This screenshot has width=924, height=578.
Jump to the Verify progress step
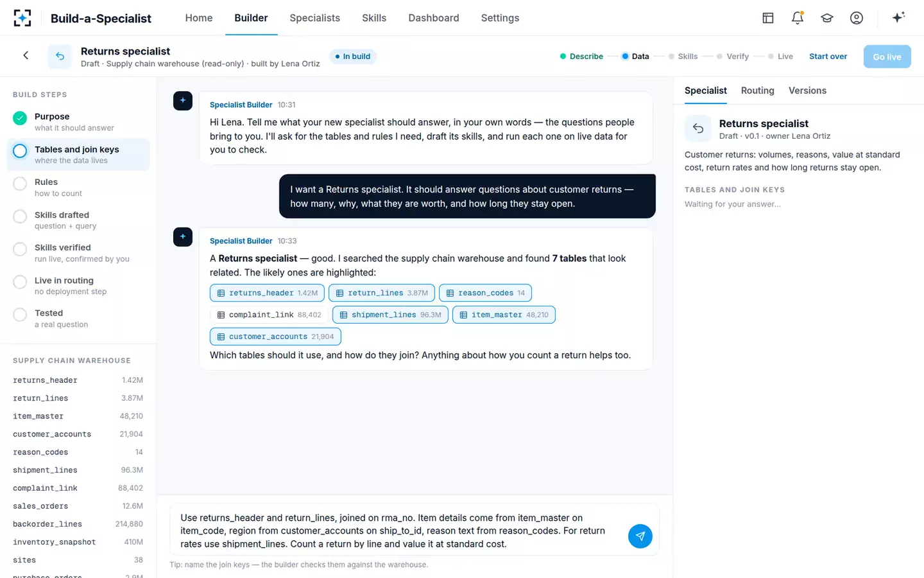733,57
